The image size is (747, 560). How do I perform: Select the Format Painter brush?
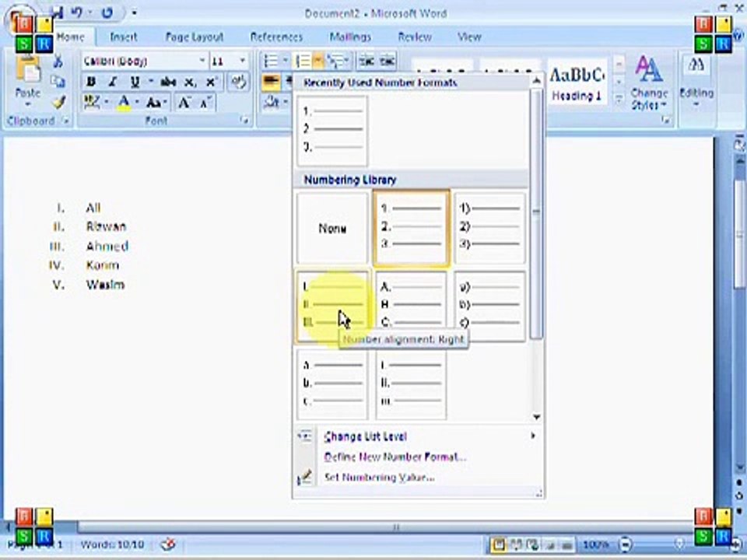point(58,101)
